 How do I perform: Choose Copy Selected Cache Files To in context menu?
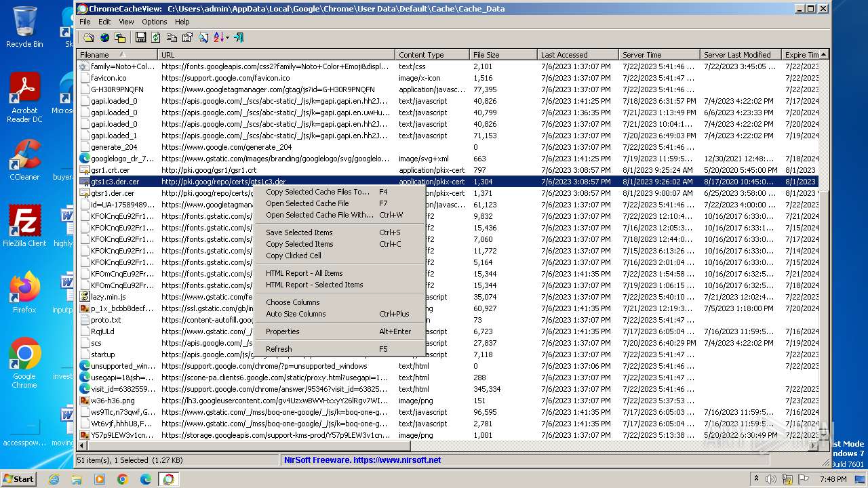pos(340,192)
